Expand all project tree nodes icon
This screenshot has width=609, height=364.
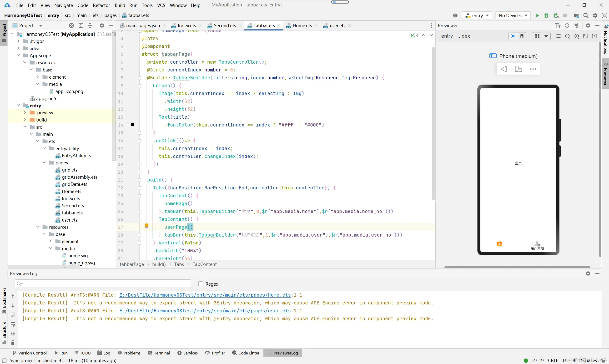tap(81, 25)
